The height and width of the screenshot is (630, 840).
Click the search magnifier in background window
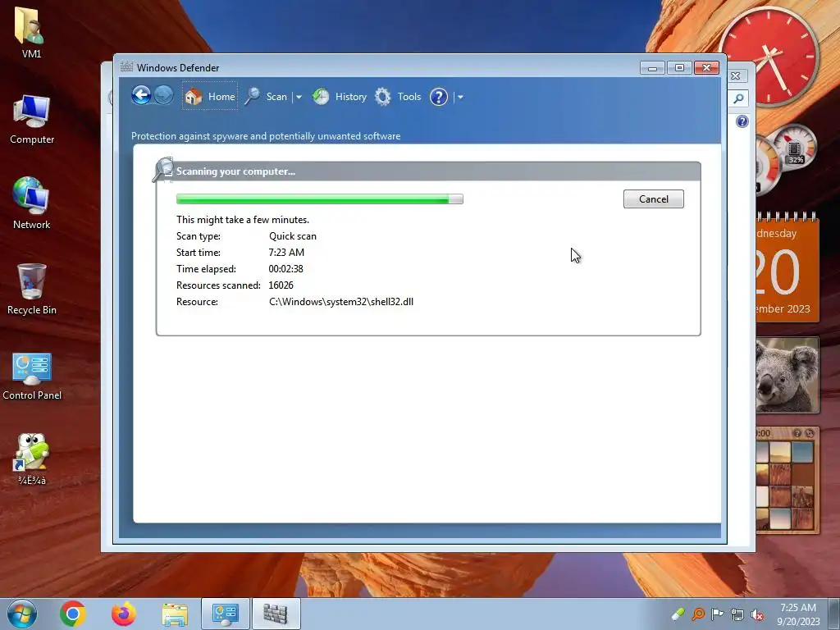(738, 98)
